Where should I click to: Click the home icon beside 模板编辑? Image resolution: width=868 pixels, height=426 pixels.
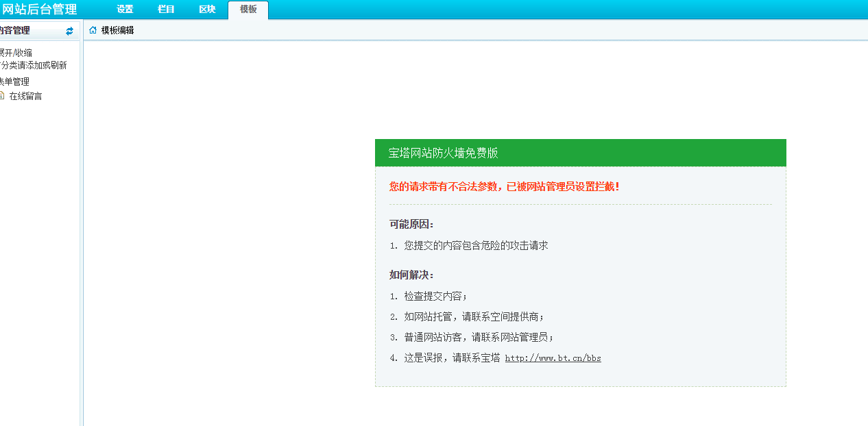93,30
